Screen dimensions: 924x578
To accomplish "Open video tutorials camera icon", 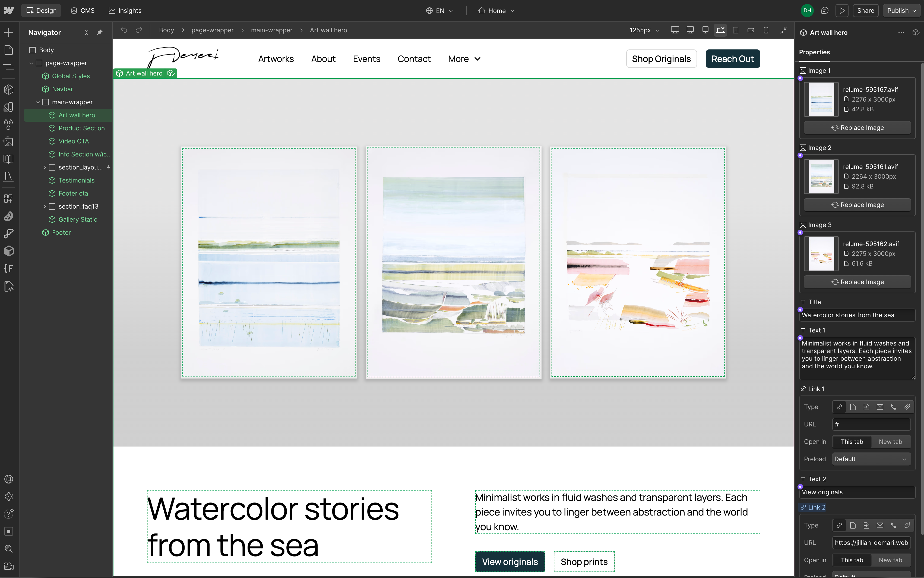I will [x=8, y=566].
